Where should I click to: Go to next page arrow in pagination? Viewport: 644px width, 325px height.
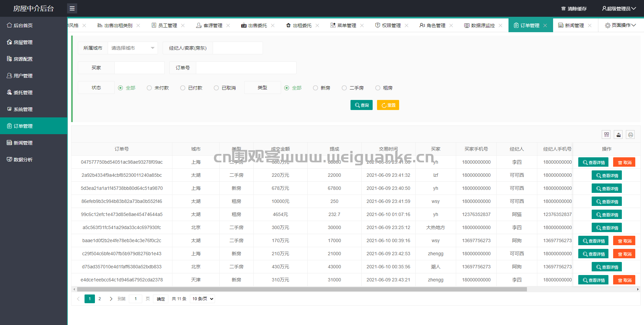click(x=111, y=299)
